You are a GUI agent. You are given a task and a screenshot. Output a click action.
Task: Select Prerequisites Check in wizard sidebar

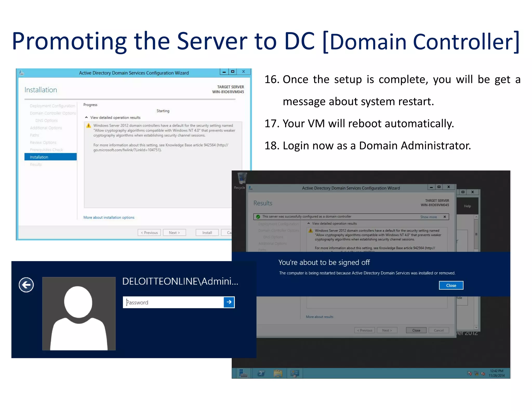[46, 150]
